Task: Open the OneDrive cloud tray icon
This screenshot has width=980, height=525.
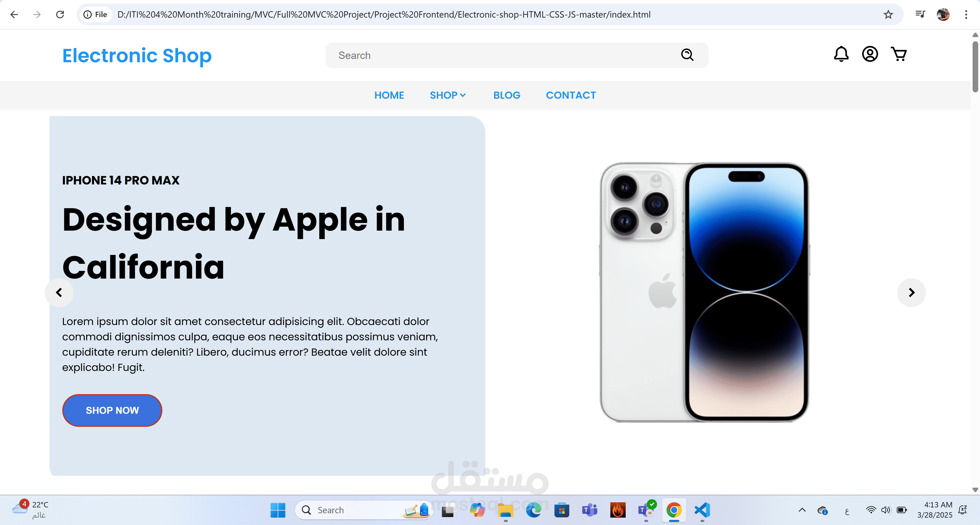Action: [x=822, y=510]
